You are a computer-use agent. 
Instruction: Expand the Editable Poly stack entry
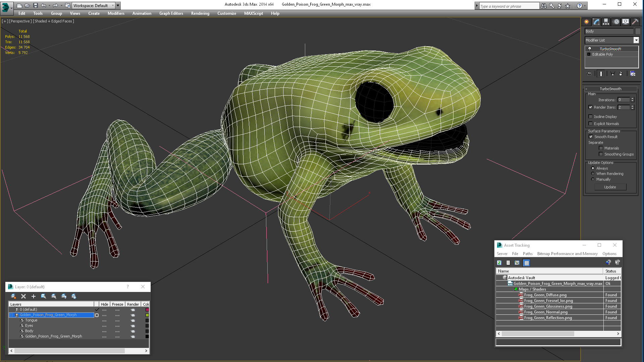[x=589, y=54]
